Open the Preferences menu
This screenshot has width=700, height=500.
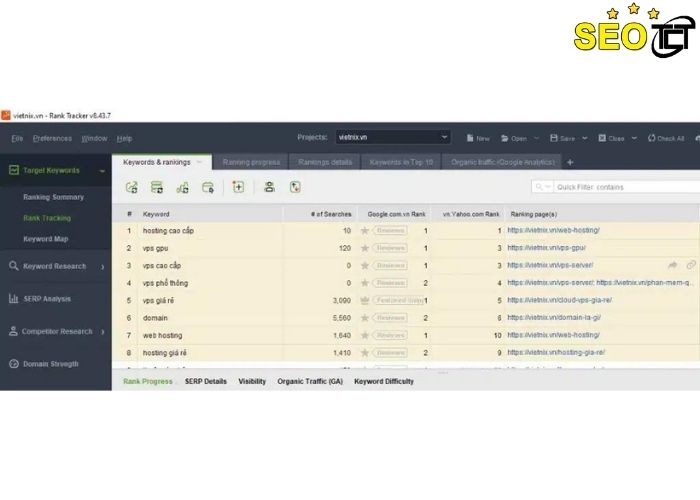click(x=52, y=138)
